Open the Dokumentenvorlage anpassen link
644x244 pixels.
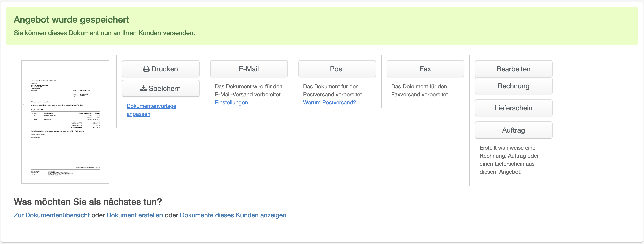click(151, 110)
